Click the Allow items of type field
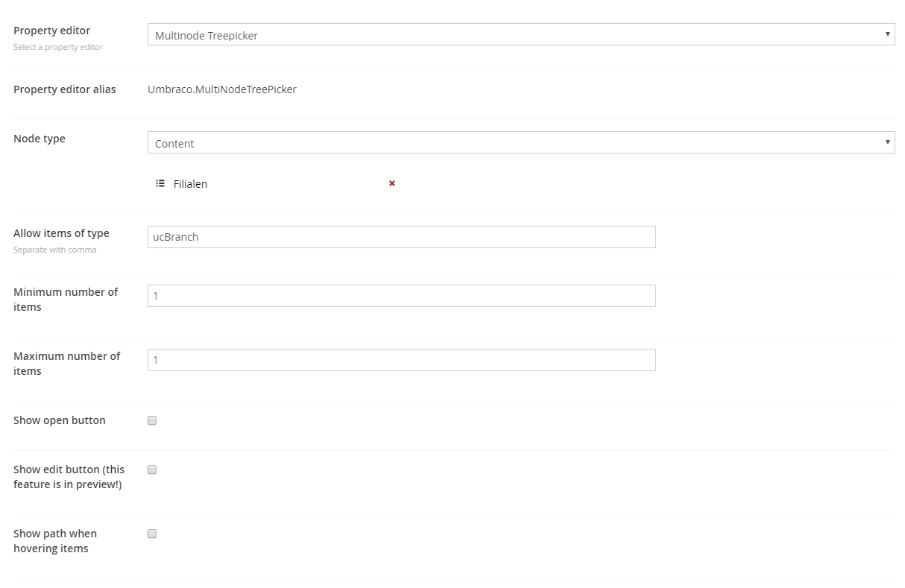Image resolution: width=905 pixels, height=588 pixels. [401, 237]
